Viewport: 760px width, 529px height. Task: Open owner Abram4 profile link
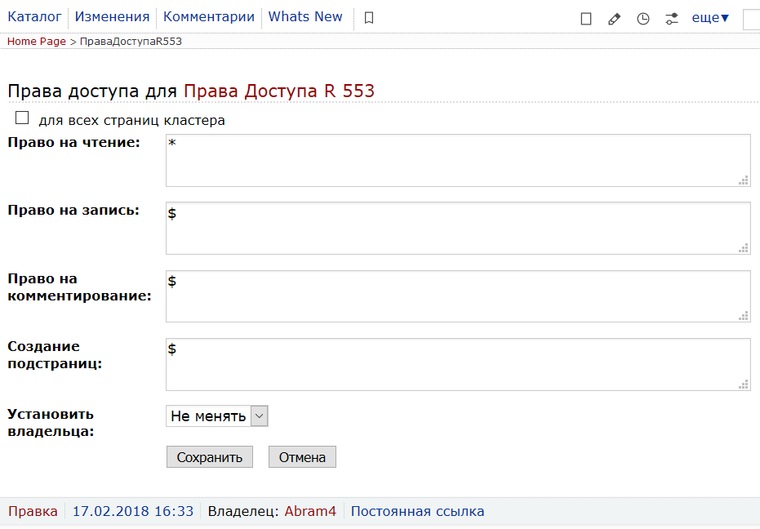(x=310, y=511)
